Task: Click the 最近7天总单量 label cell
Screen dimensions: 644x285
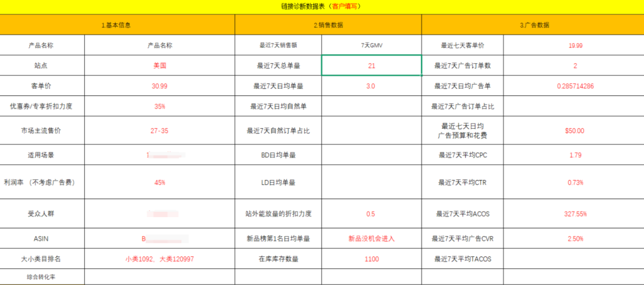Action: pos(278,66)
